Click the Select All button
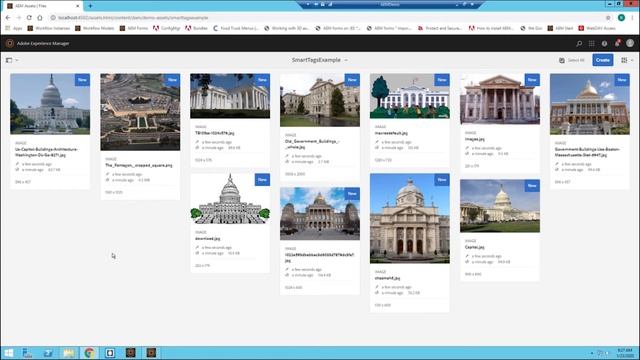The image size is (640, 360). [572, 60]
